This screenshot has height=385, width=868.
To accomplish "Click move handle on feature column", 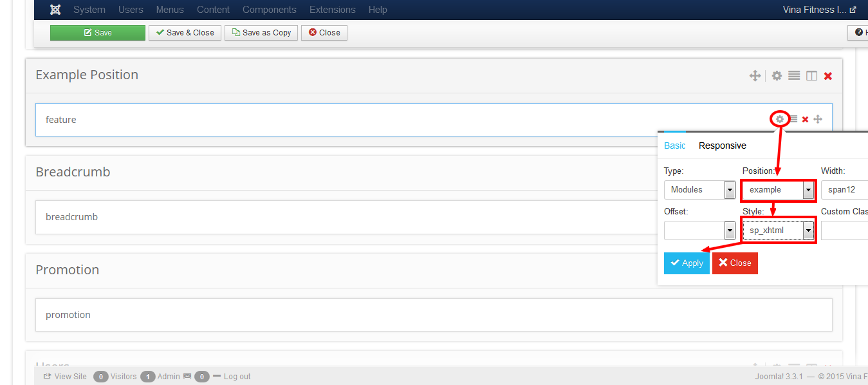I will 818,119.
